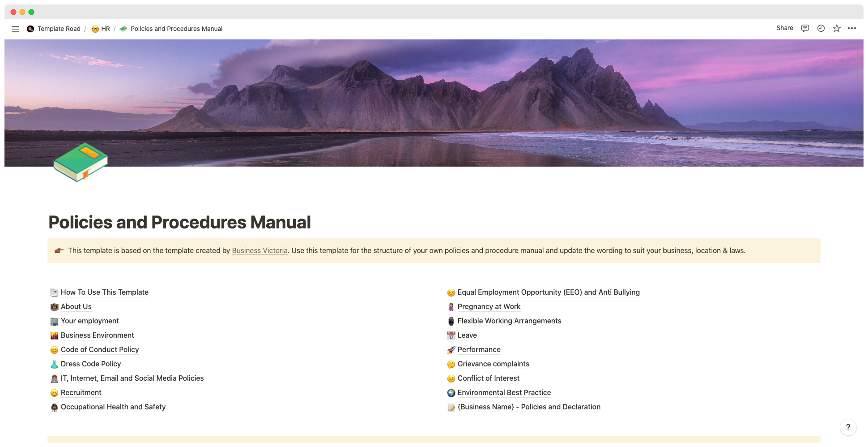Click the Policies and Procedures Manual title

click(179, 222)
